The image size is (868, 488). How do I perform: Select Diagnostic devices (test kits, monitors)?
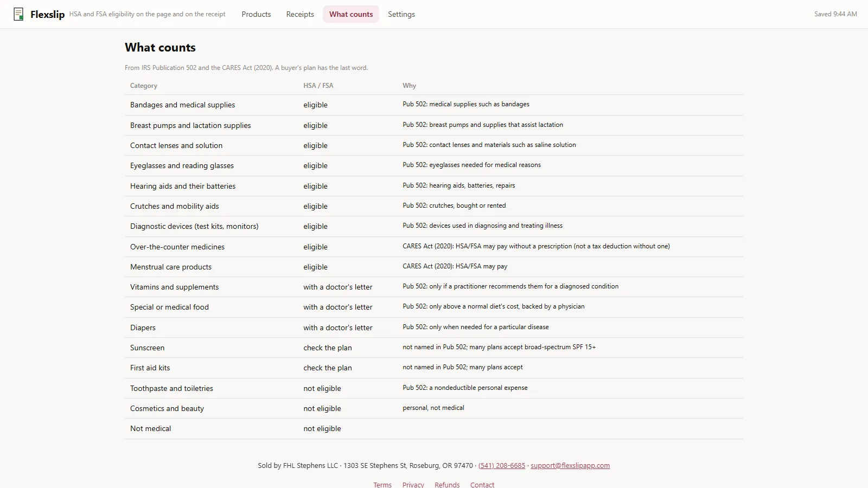click(194, 226)
